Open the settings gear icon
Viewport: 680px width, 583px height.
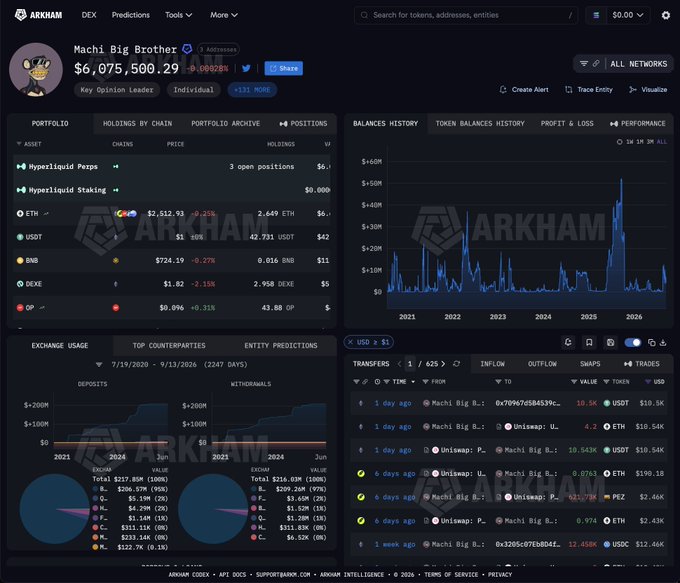tap(666, 15)
